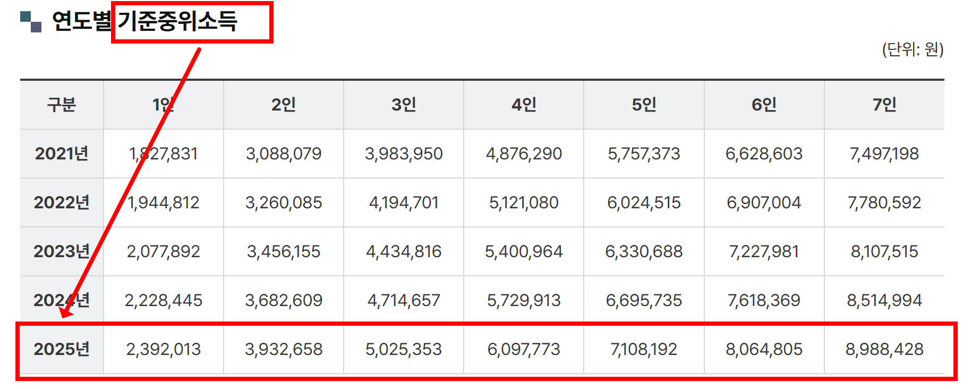Click the value 4,194,701
This screenshot has width=980, height=389.
[404, 202]
